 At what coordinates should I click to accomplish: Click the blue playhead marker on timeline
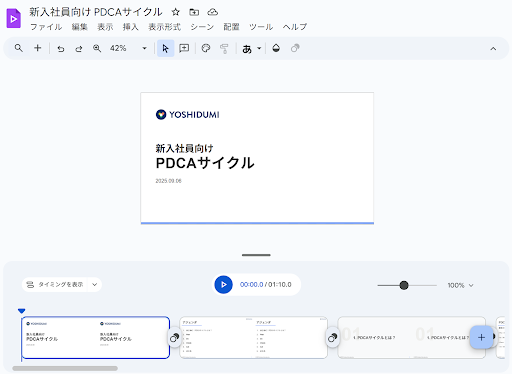[22, 311]
